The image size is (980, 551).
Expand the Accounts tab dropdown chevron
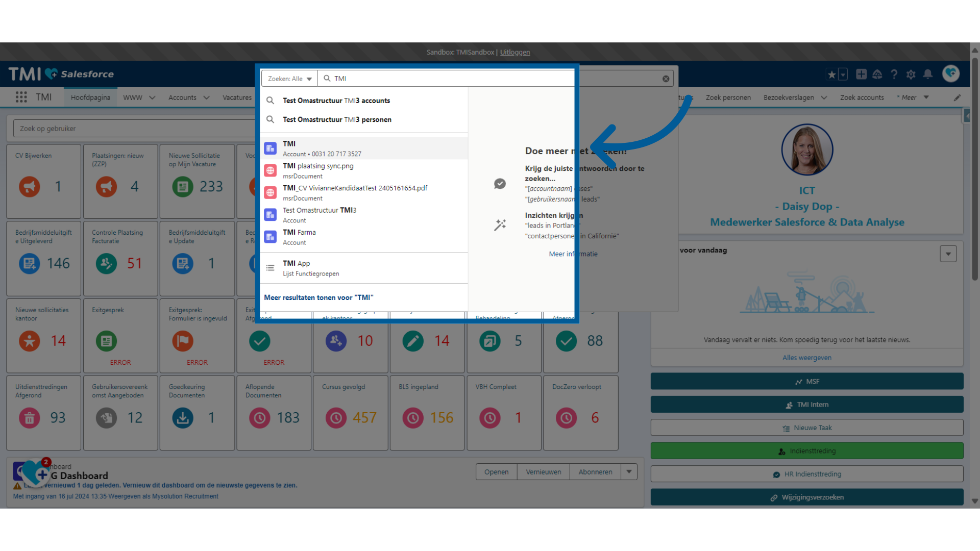206,97
